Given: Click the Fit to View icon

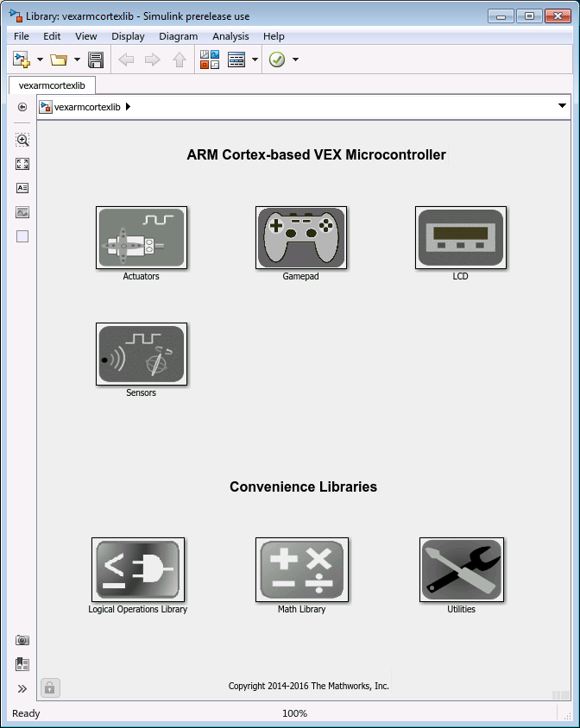Looking at the screenshot, I should pos(22,164).
